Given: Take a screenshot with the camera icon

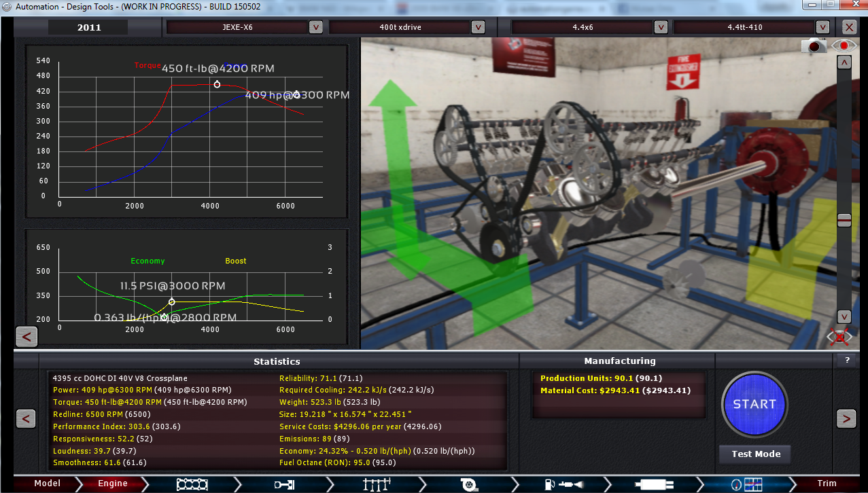Looking at the screenshot, I should click(x=814, y=45).
